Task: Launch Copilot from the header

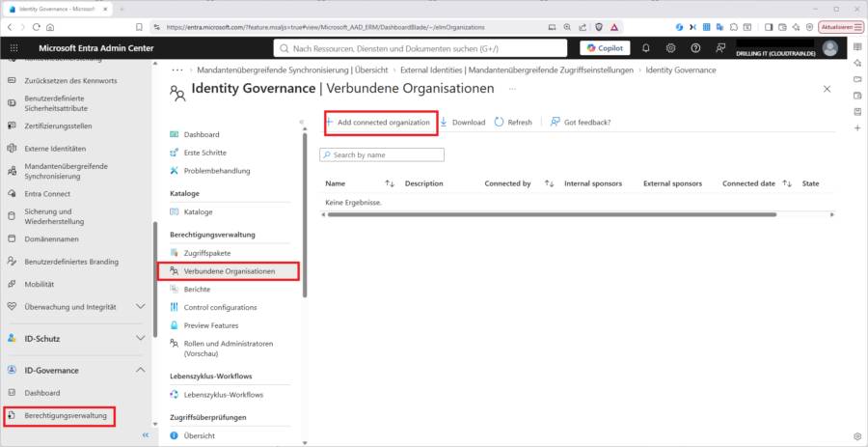Action: 605,48
